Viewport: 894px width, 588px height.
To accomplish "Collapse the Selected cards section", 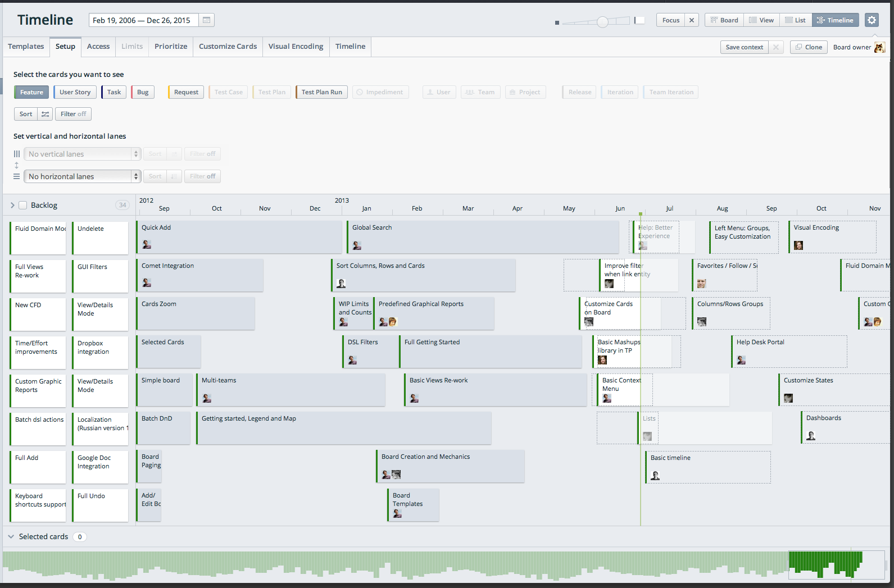I will point(11,537).
